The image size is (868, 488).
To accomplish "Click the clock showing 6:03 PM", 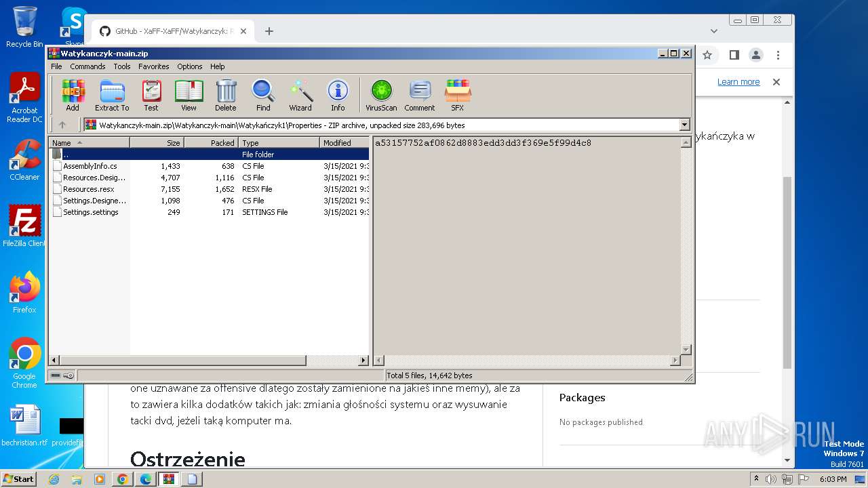I will [833, 479].
